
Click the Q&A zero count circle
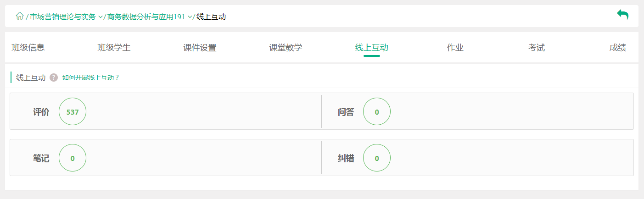377,111
